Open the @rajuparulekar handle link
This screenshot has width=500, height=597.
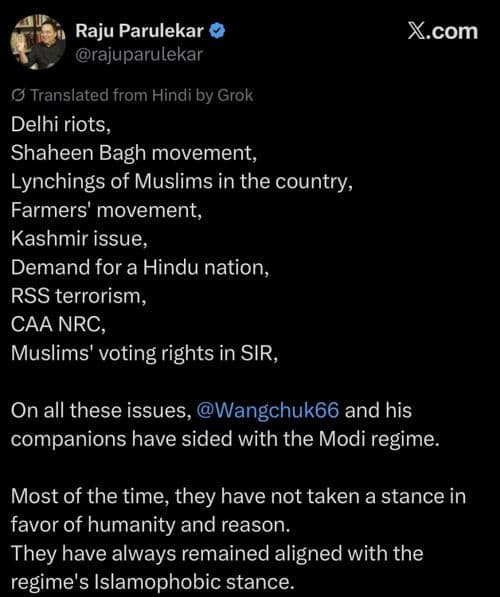coord(139,55)
